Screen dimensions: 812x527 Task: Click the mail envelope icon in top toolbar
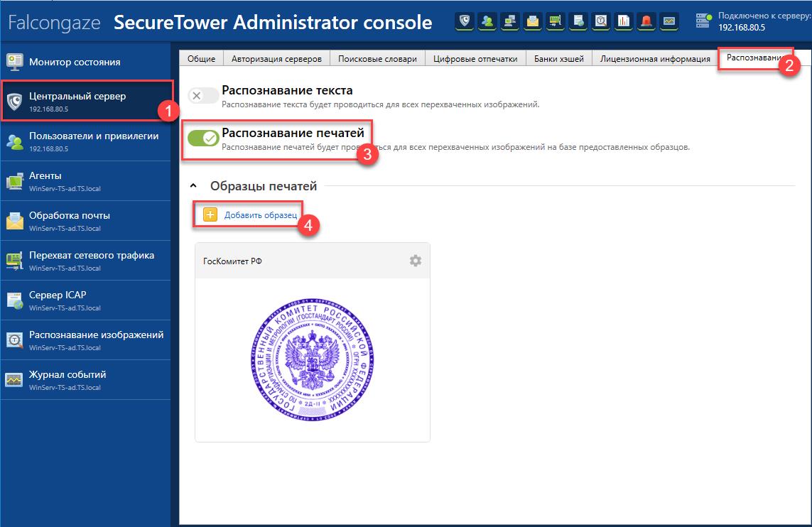(x=532, y=21)
